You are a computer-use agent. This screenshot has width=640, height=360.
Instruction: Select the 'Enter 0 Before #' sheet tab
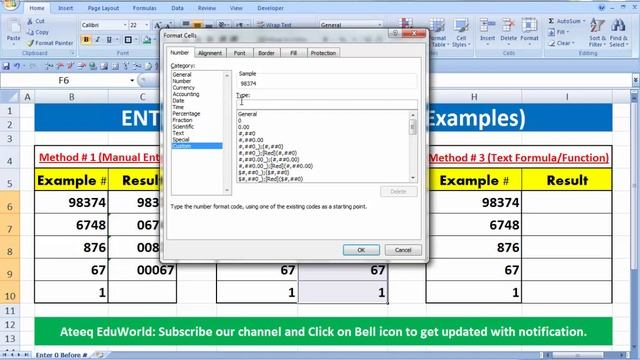[x=62, y=355]
